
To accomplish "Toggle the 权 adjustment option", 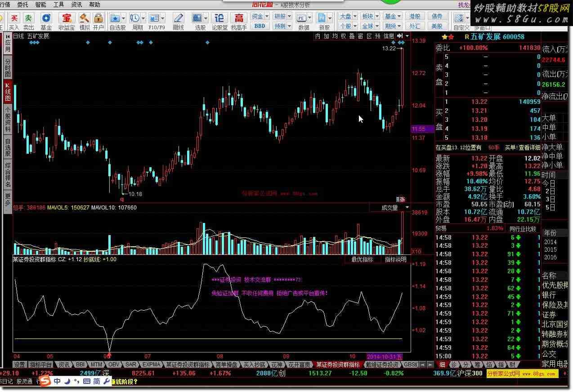I will tap(344, 36).
